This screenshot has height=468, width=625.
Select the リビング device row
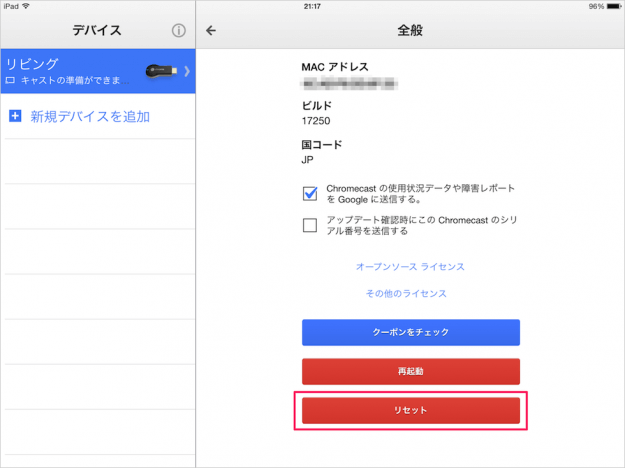80,71
